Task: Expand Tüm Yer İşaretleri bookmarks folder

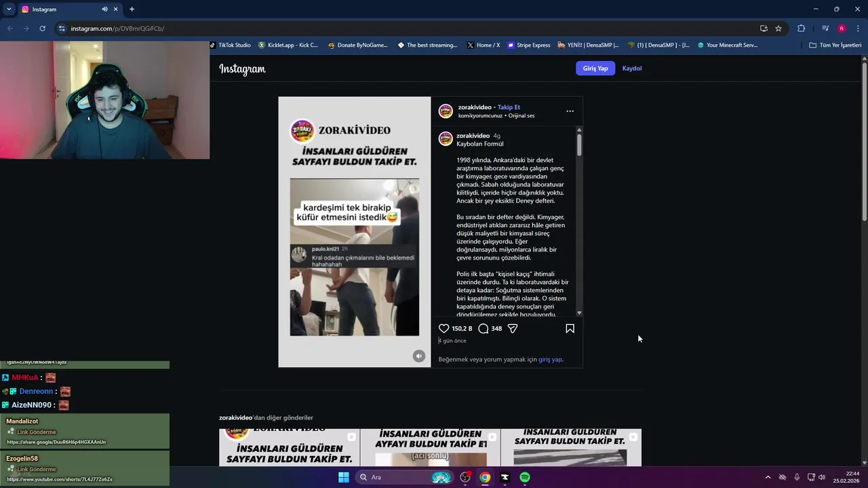Action: (835, 45)
